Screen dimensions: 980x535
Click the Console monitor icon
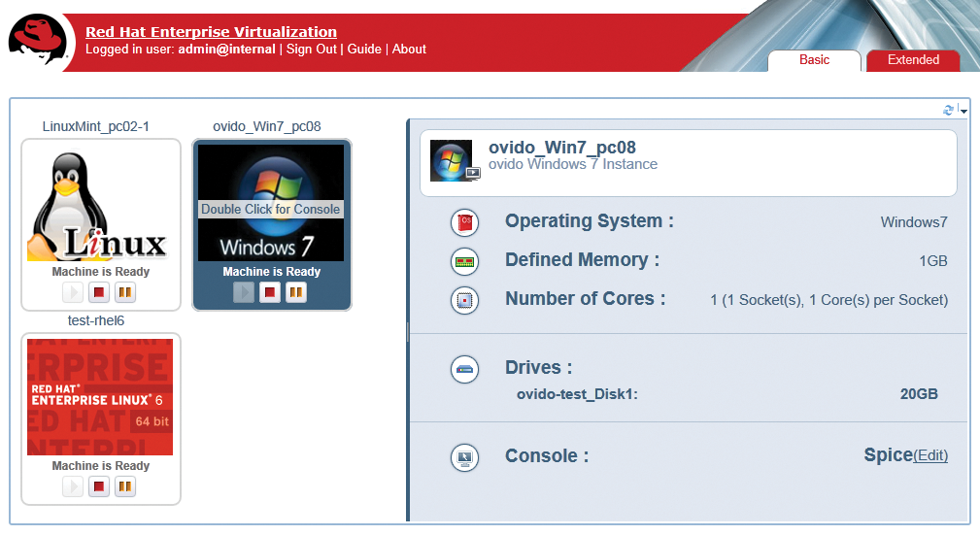coord(465,457)
